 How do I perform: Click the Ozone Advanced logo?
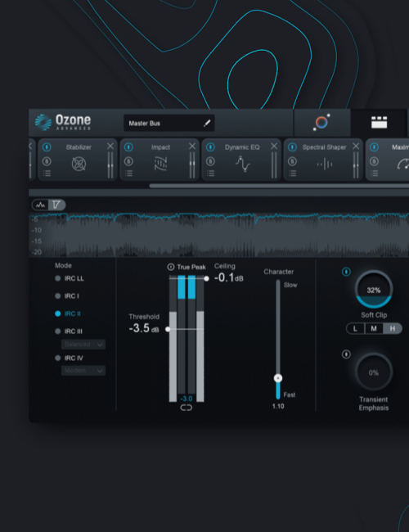tap(63, 122)
